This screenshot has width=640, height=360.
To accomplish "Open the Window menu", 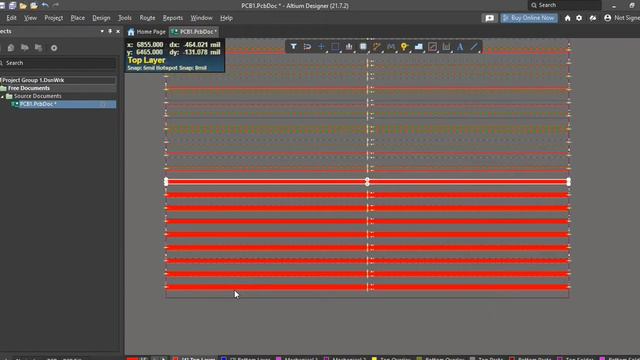I will [x=202, y=18].
